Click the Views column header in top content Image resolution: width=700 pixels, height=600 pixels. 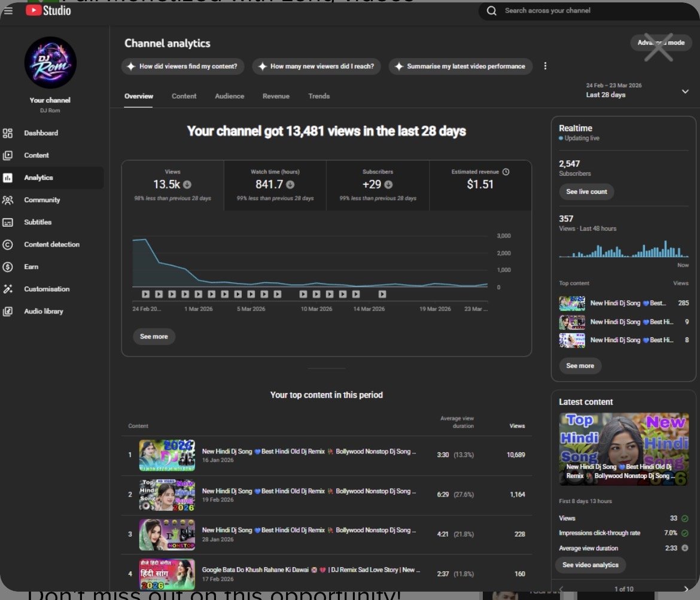click(518, 426)
